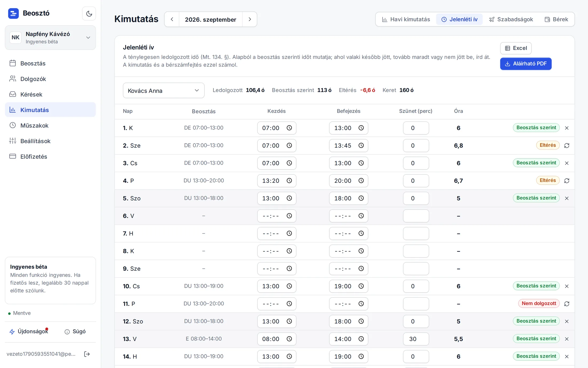Viewport: 588px width, 368px height.
Task: Open Beosztás in sidebar
Action: (50, 63)
